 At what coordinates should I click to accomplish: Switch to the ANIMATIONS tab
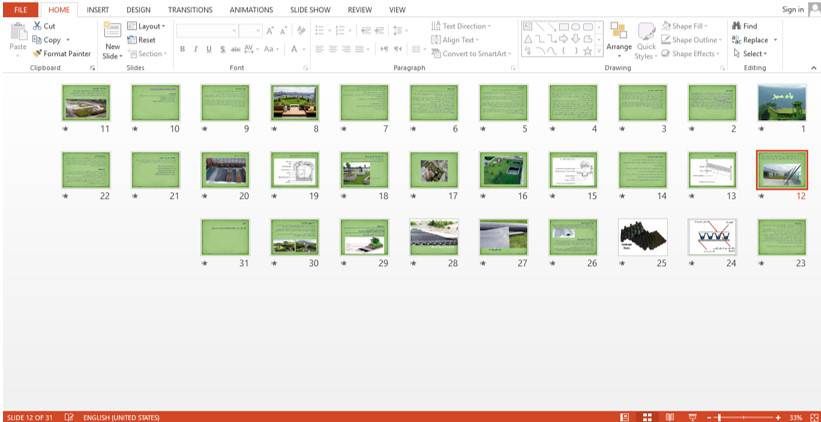tap(251, 10)
